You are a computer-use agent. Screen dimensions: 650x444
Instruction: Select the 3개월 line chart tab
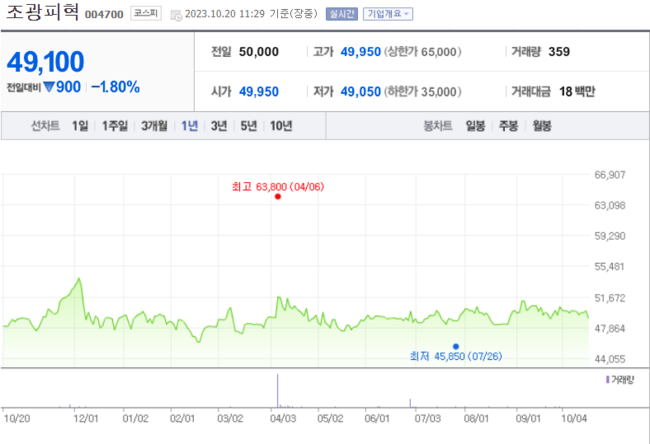(154, 126)
